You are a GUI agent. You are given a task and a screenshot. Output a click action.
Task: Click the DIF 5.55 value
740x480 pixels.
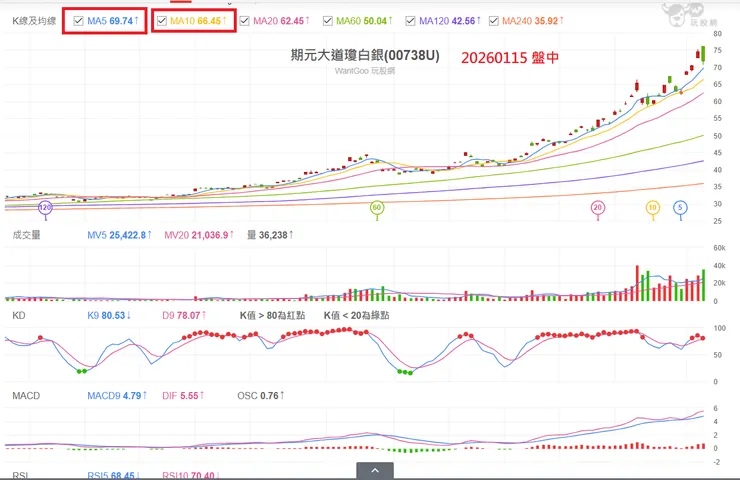tap(183, 396)
